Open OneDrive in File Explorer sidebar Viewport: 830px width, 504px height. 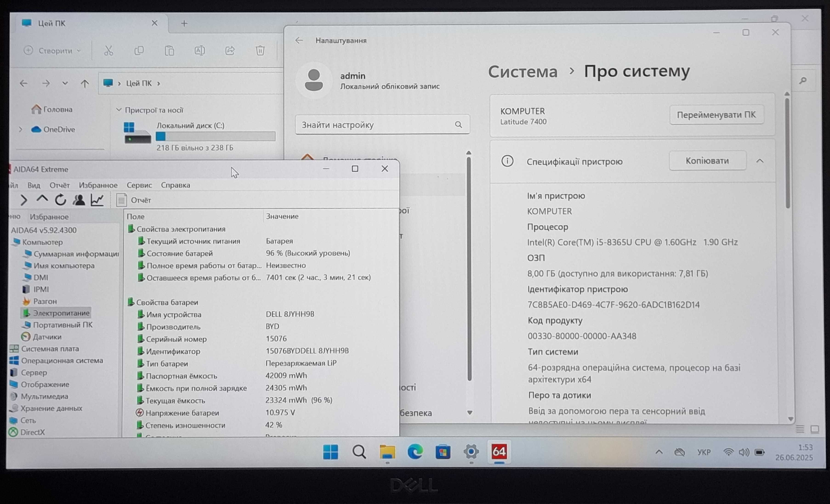point(53,129)
